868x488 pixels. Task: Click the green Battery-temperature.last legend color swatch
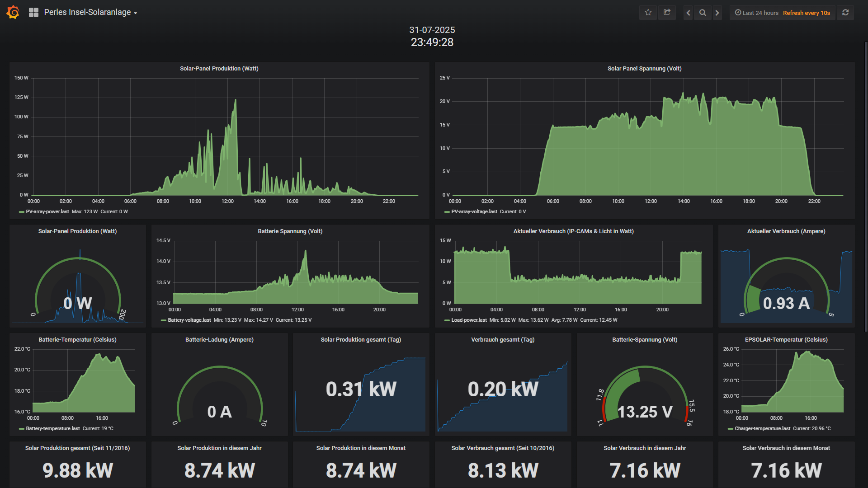(21, 429)
